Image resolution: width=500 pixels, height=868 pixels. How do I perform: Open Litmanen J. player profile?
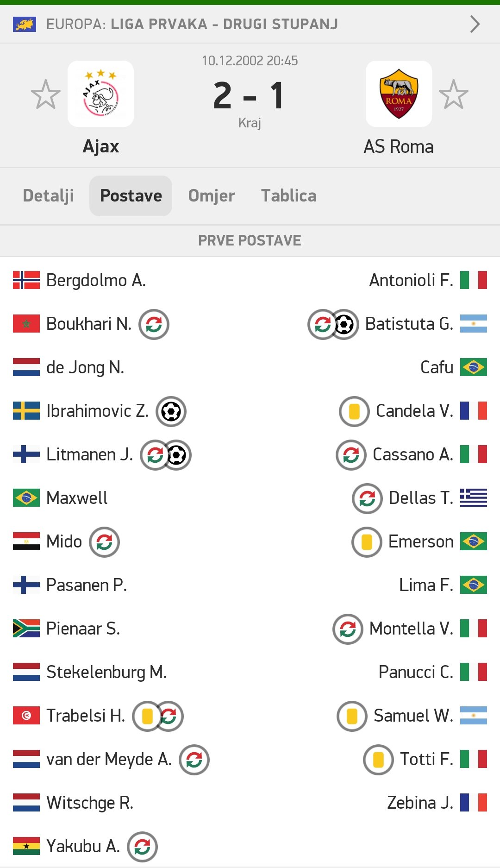point(89,455)
